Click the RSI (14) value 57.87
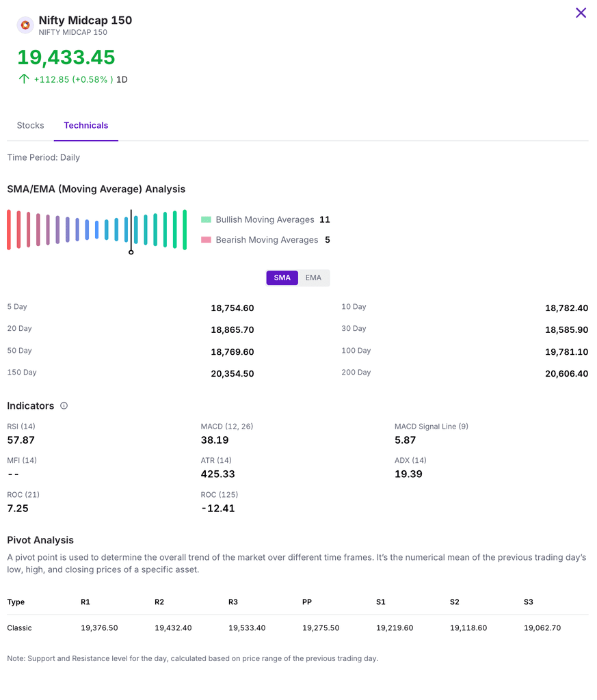 pos(21,440)
